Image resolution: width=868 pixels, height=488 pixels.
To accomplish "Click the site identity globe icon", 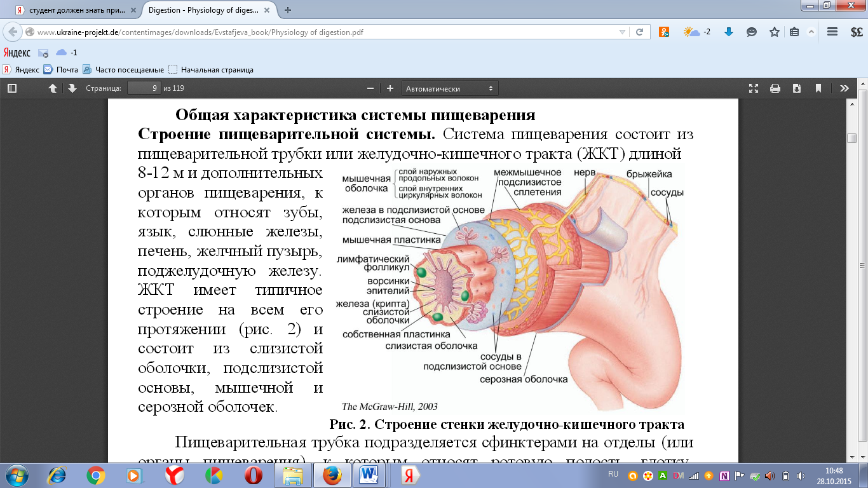I will pyautogui.click(x=30, y=32).
